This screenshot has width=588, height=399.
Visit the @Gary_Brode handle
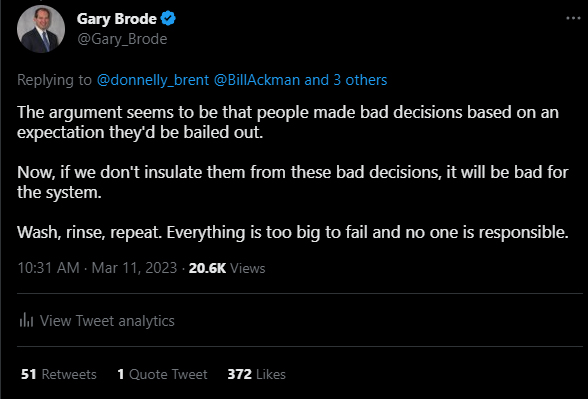122,39
